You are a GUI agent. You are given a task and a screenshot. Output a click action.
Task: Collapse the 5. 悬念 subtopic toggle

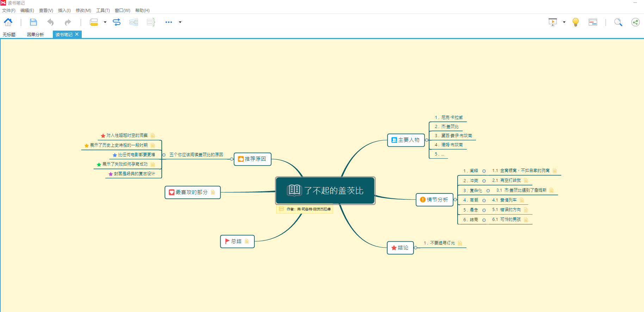(x=484, y=210)
